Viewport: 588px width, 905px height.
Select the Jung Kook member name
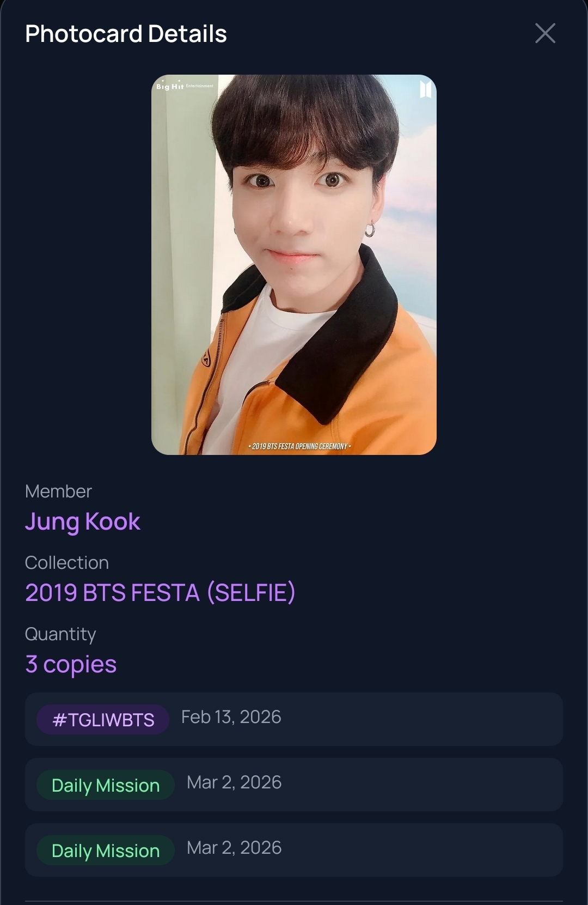83,521
